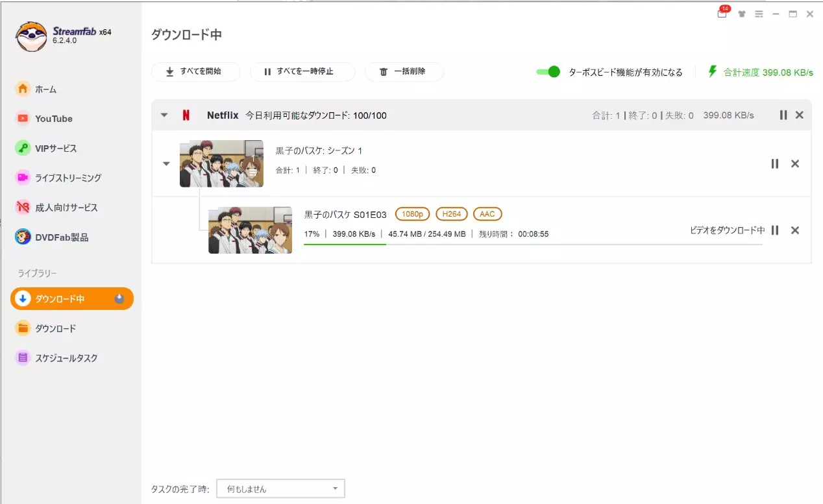Click the VIP key icon
This screenshot has width=823, height=504.
coord(23,149)
